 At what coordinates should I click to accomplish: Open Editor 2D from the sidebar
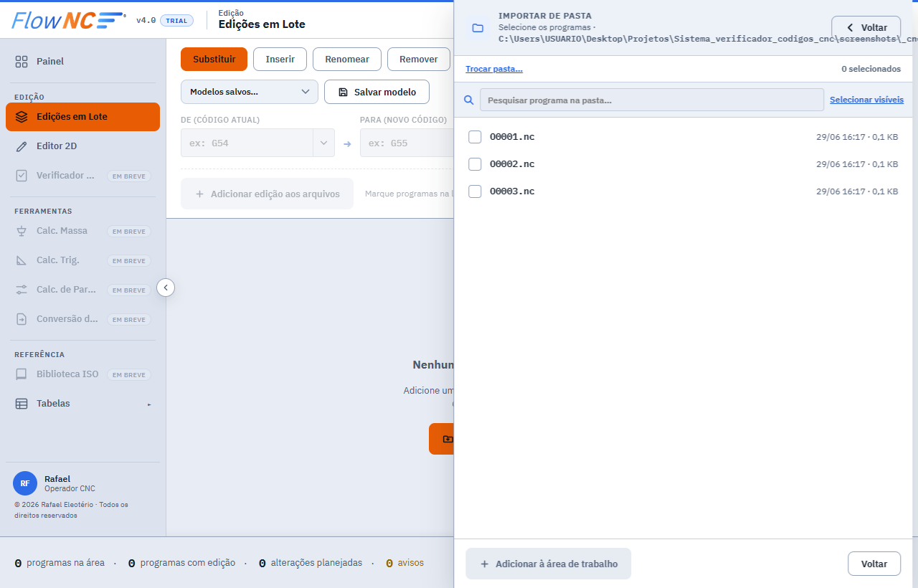(82, 146)
